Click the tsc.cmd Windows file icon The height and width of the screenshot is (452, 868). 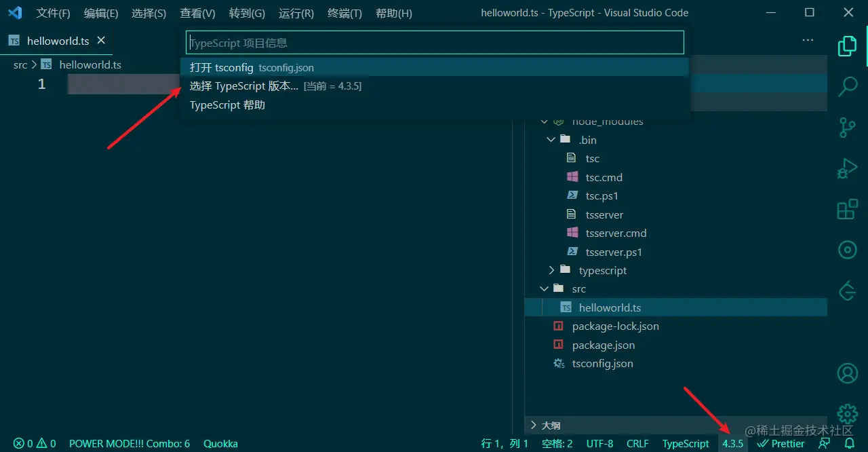[572, 177]
